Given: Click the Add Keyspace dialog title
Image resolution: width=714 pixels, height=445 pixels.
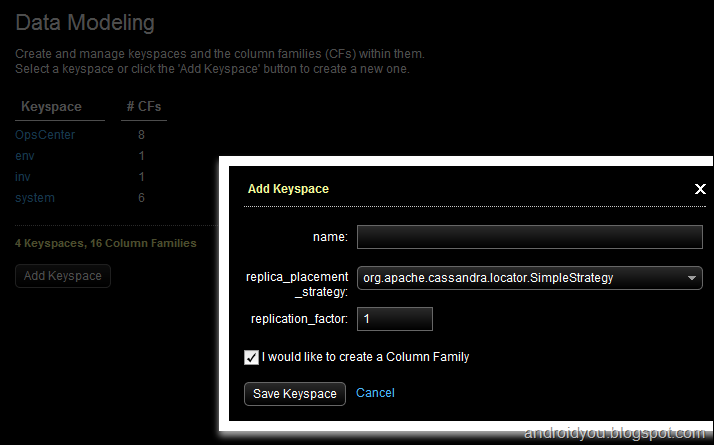Looking at the screenshot, I should [x=288, y=188].
